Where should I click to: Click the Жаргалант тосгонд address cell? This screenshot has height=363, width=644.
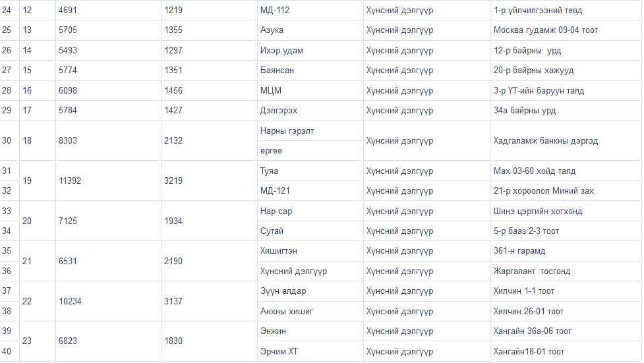532,271
